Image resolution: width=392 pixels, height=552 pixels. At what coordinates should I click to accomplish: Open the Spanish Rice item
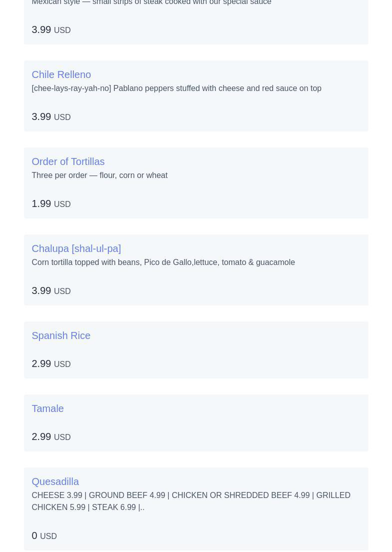pos(61,335)
